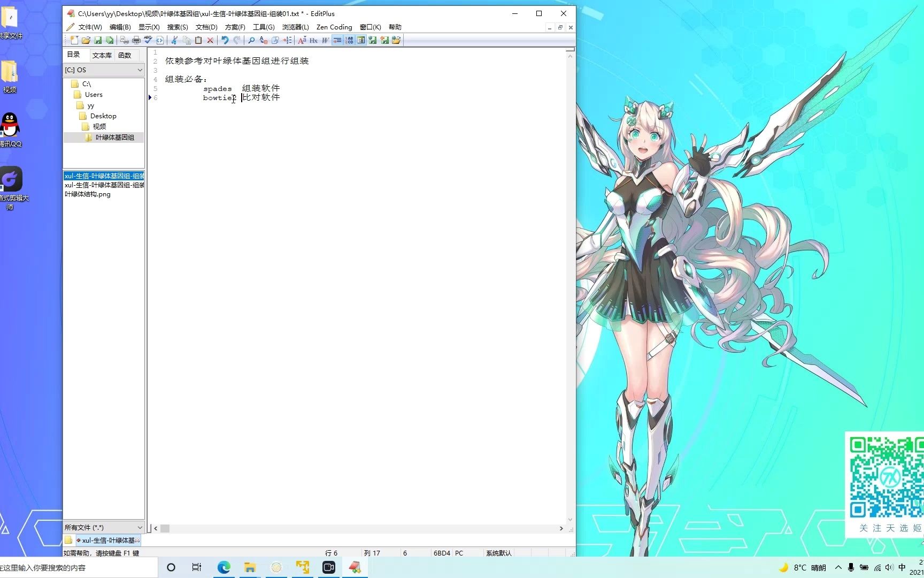Click the system tray volume icon
The height and width of the screenshot is (578, 924).
tap(889, 567)
